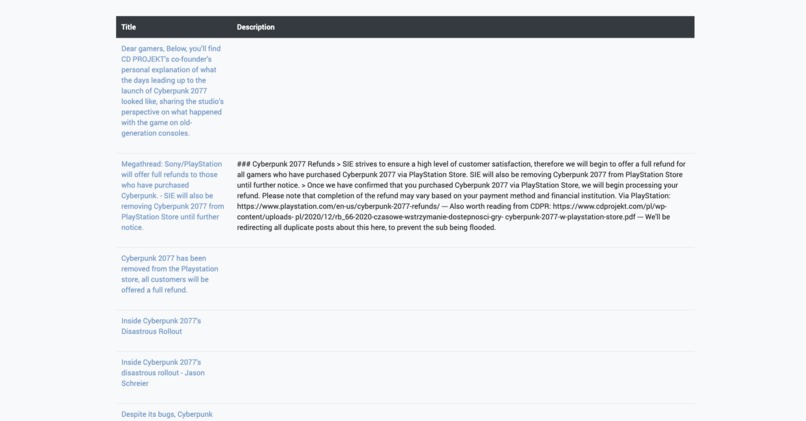Open the Jason Schreier disastrous rollout link
Viewport: 806px width, 421px height.
coord(162,373)
